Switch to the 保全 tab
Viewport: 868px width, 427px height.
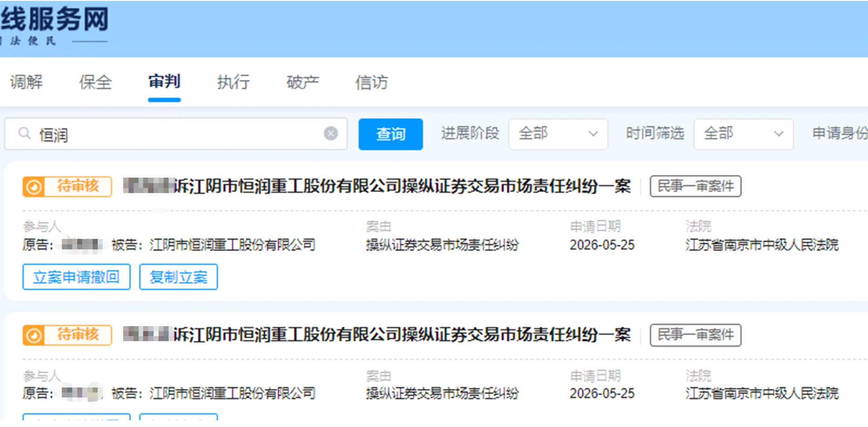pos(95,82)
